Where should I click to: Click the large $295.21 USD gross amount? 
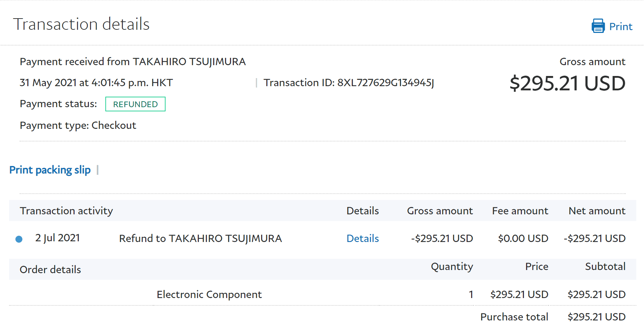[x=567, y=83]
